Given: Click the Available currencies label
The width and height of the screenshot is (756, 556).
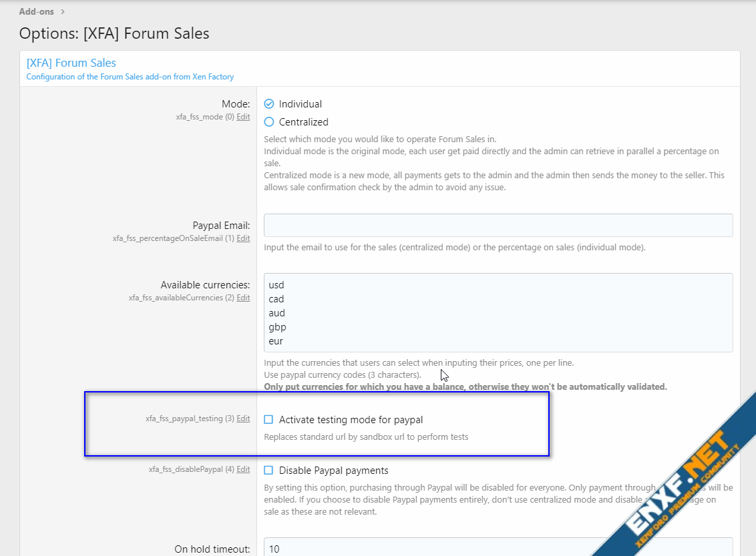Looking at the screenshot, I should click(x=205, y=285).
